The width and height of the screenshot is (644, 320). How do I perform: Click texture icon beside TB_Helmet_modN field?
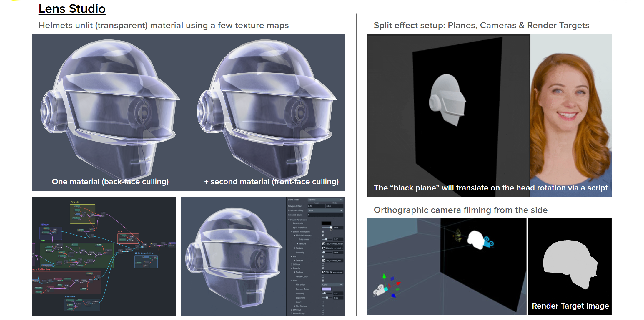click(x=324, y=244)
